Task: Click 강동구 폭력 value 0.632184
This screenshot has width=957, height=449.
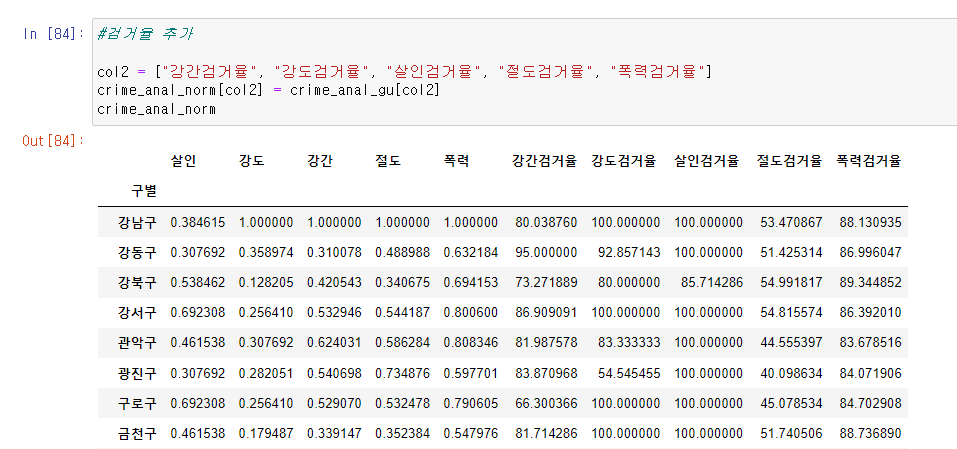Action: [x=471, y=252]
